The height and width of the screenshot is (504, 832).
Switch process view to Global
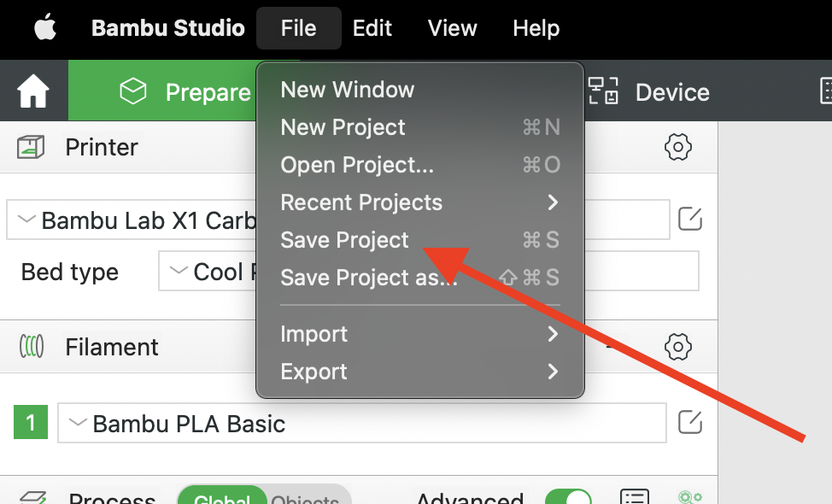coord(221,499)
